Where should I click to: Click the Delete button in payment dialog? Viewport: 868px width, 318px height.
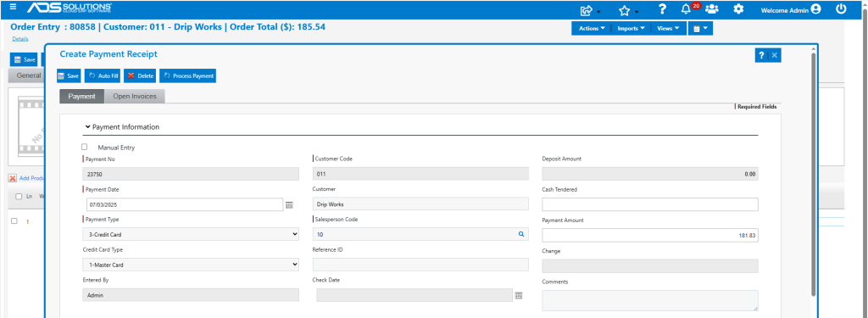[x=141, y=76]
